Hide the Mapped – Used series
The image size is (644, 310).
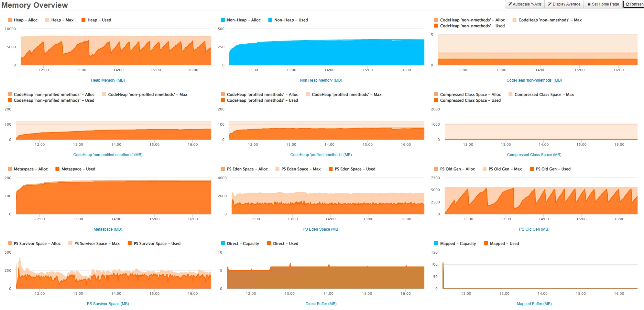(x=501, y=244)
